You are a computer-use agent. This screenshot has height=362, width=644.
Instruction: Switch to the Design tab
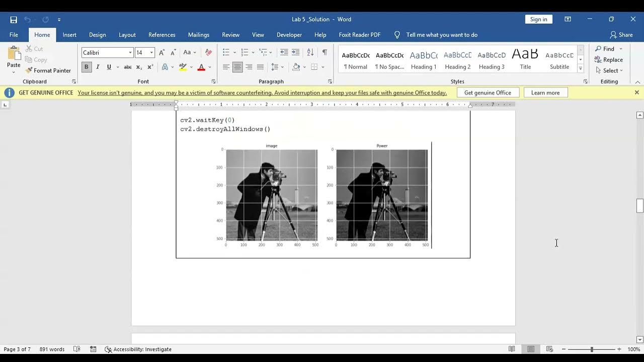coord(98,35)
